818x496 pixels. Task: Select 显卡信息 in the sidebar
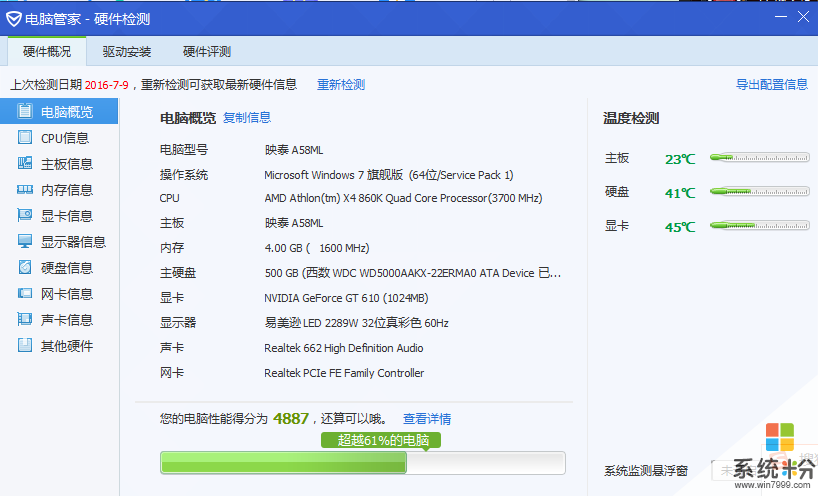[x=59, y=216]
